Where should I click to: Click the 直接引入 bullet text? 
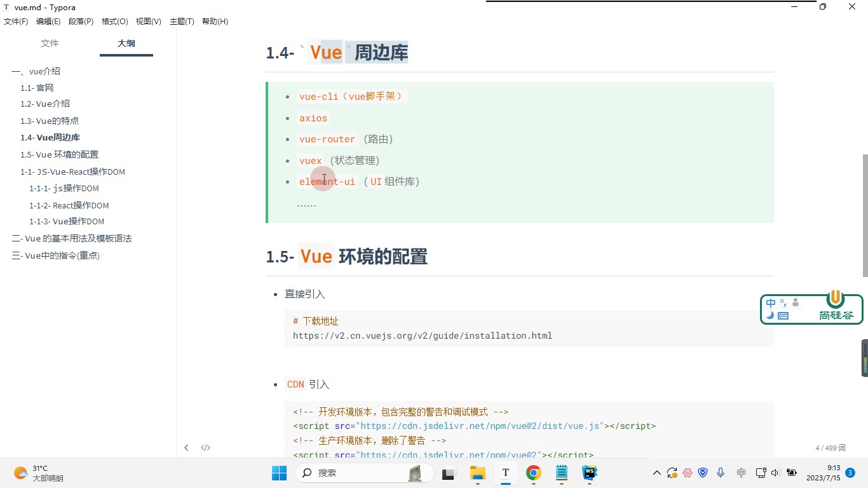tap(305, 294)
